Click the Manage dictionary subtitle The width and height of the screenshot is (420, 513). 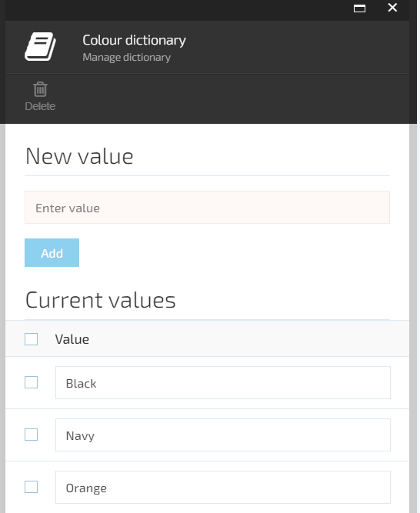point(127,57)
